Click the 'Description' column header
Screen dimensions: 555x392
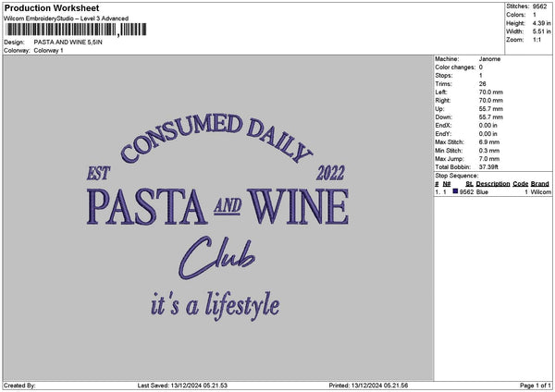tap(493, 184)
